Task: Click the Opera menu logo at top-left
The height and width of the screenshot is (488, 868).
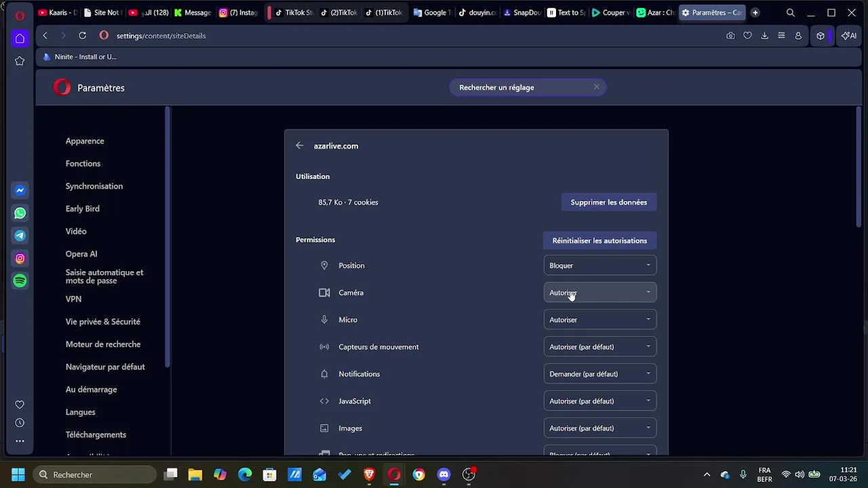Action: (20, 15)
